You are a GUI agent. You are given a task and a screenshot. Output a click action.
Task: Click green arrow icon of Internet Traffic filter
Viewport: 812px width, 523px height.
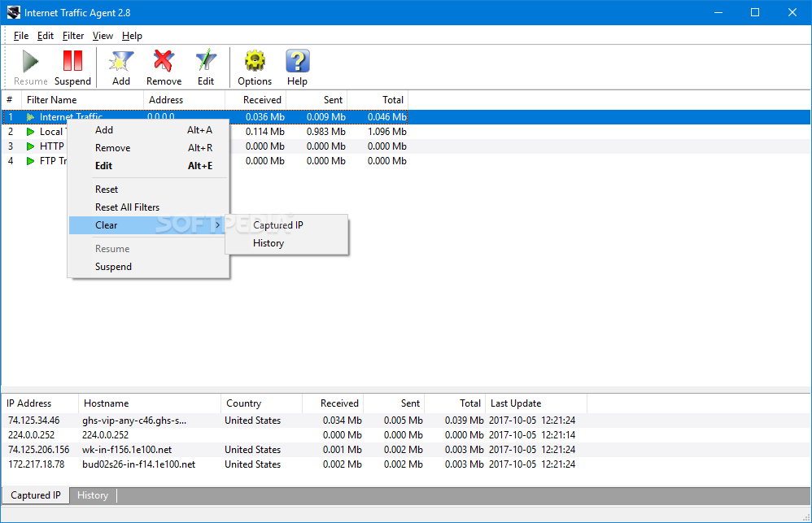click(31, 117)
